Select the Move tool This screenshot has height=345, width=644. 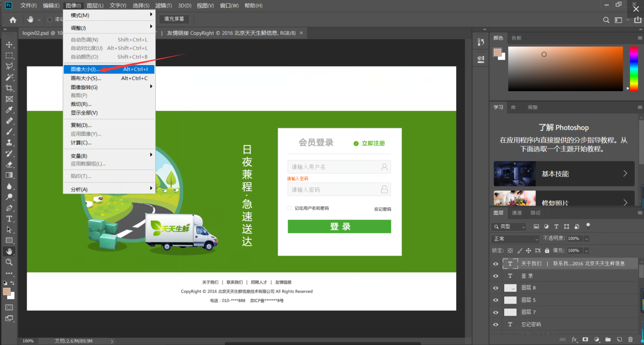tap(9, 45)
